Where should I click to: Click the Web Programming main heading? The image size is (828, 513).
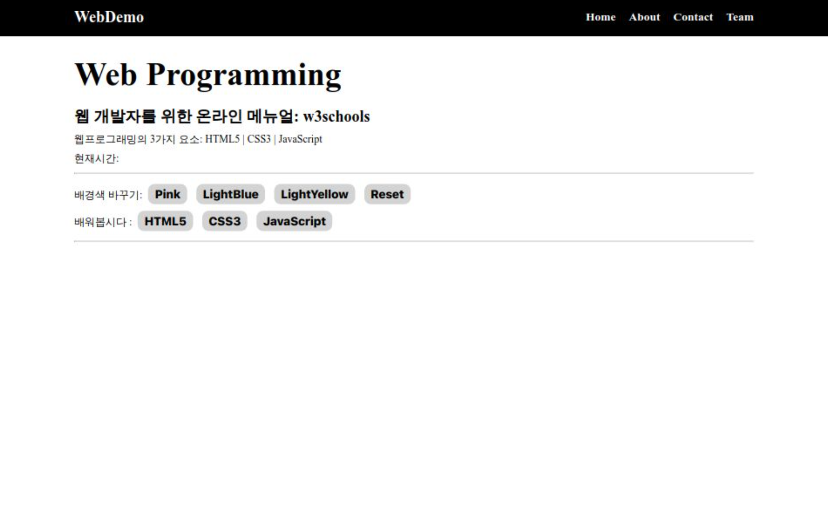[x=207, y=75]
